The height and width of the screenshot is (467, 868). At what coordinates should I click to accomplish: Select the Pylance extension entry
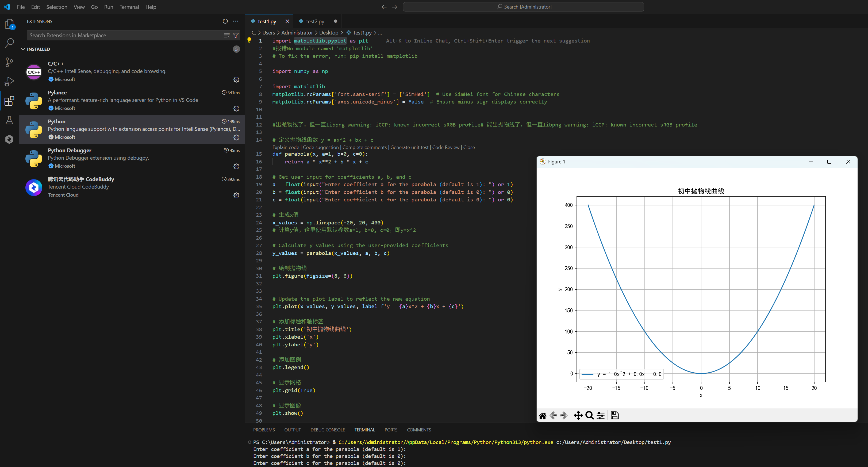[x=131, y=101]
